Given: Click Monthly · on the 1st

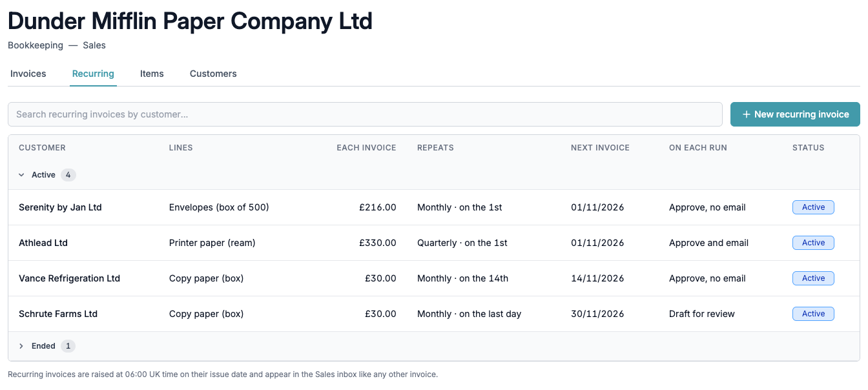Looking at the screenshot, I should point(460,207).
